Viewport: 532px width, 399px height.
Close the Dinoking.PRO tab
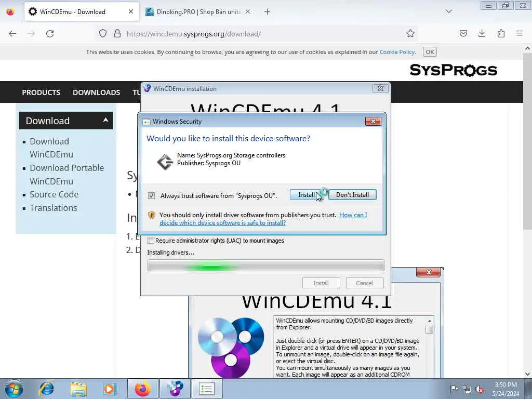click(248, 11)
